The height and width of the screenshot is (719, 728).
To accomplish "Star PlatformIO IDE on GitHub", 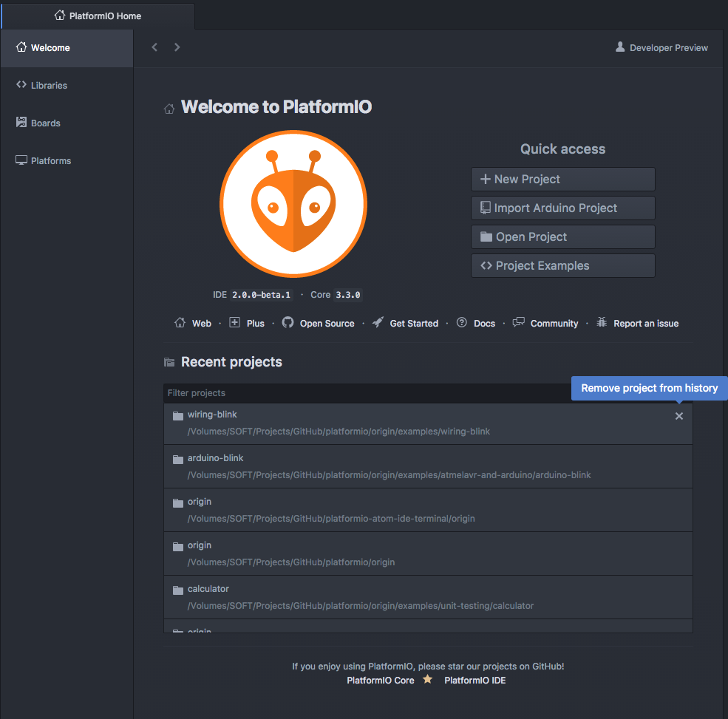I will point(475,681).
